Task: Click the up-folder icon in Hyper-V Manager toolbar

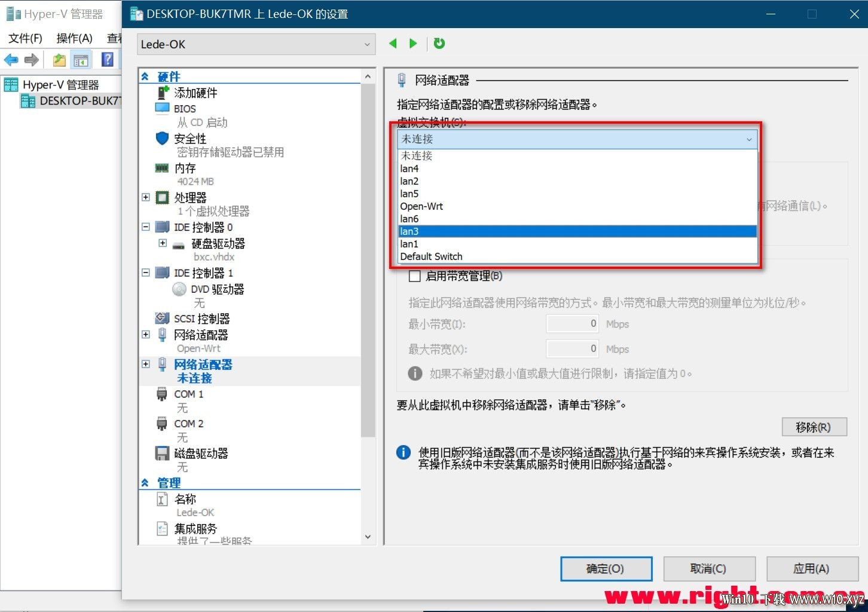Action: 59,60
